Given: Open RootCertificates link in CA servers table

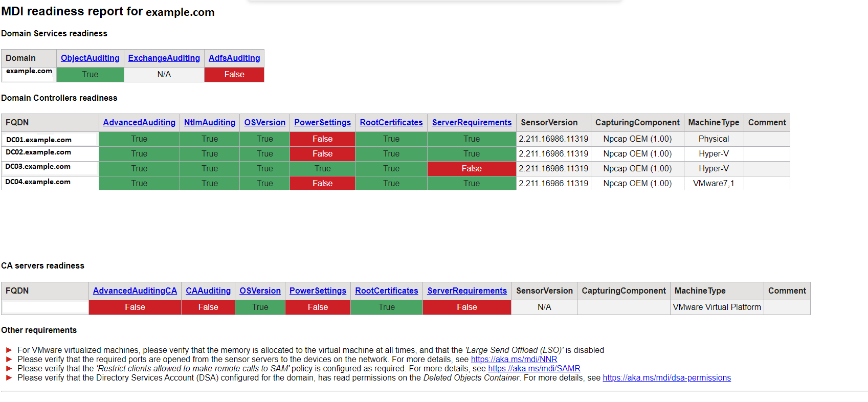Looking at the screenshot, I should click(387, 291).
